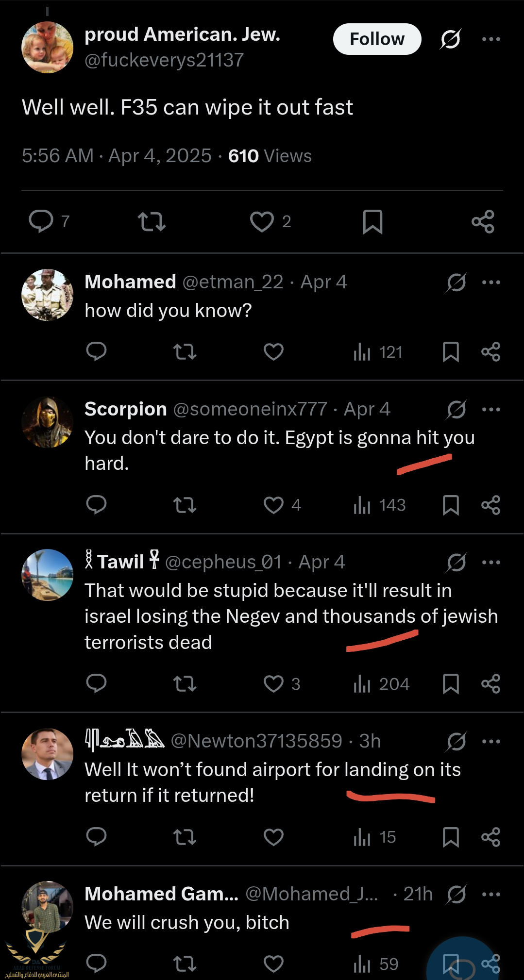
Task: Repost the main F35 post
Action: (x=152, y=221)
